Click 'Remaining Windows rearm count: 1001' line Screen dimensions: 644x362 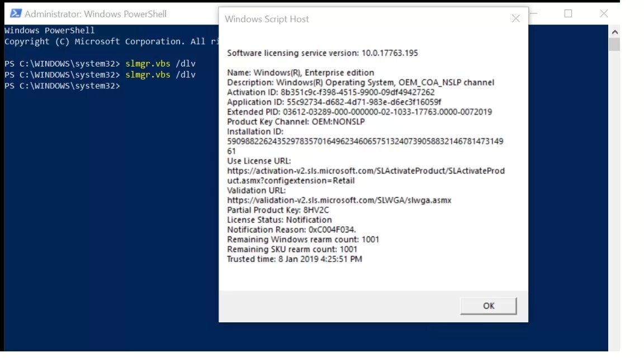click(303, 240)
